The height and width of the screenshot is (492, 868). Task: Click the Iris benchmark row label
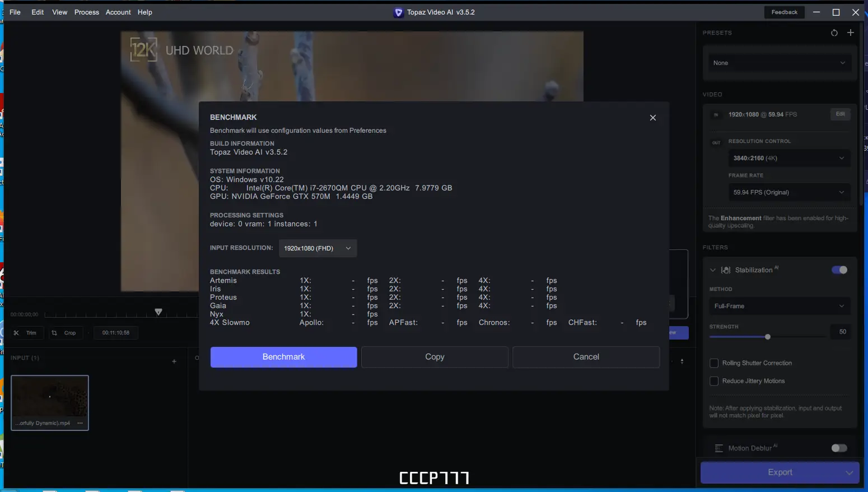pyautogui.click(x=216, y=289)
